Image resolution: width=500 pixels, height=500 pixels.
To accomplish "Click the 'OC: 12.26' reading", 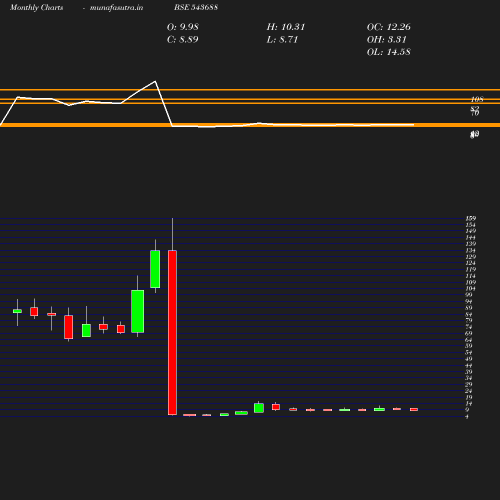I will [x=389, y=27].
